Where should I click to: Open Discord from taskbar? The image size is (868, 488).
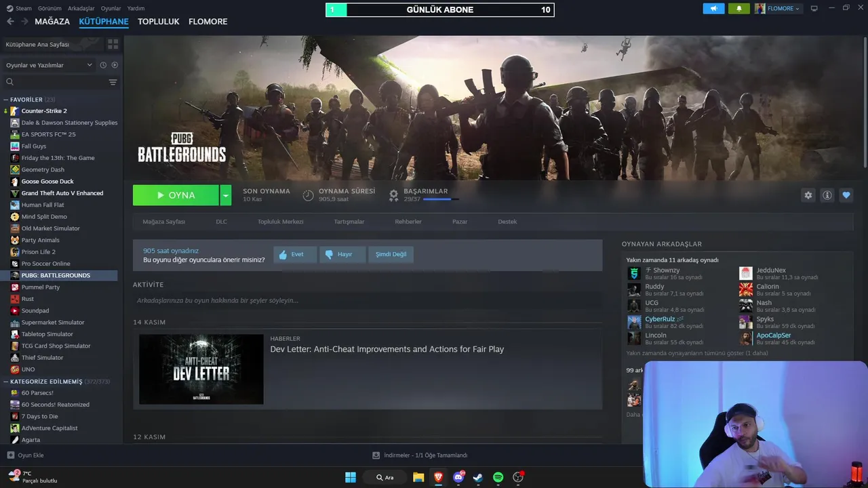click(458, 477)
